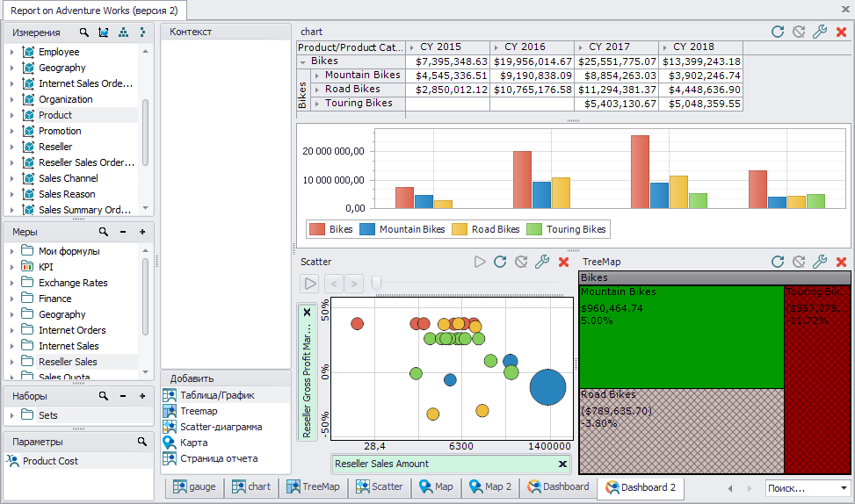Viewport: 855px width, 504px height.
Task: Refresh the chart panel
Action: click(778, 32)
